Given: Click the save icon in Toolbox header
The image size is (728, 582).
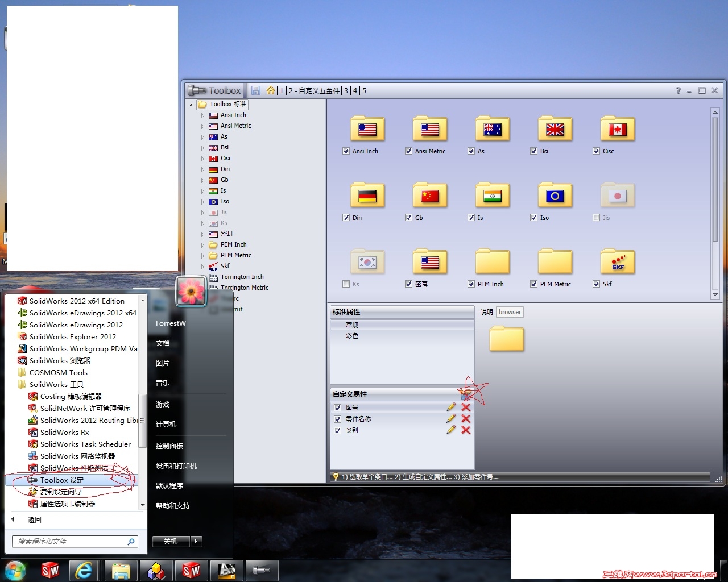Looking at the screenshot, I should (x=256, y=90).
